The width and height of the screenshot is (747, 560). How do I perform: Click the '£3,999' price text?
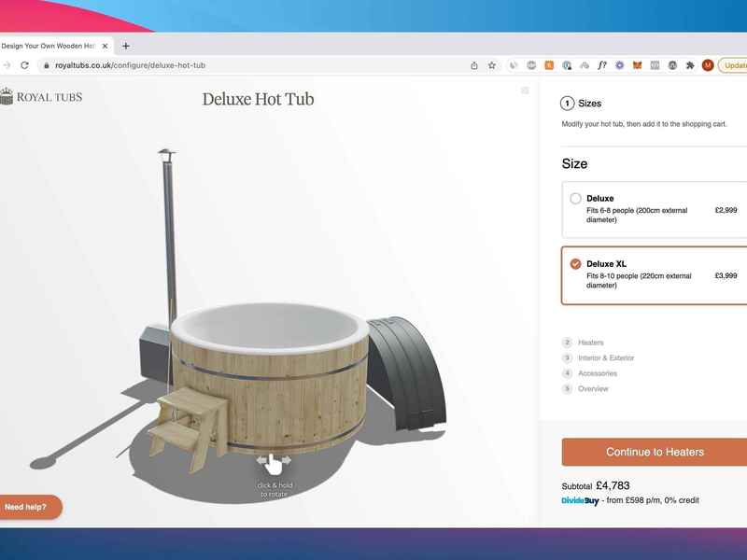726,275
